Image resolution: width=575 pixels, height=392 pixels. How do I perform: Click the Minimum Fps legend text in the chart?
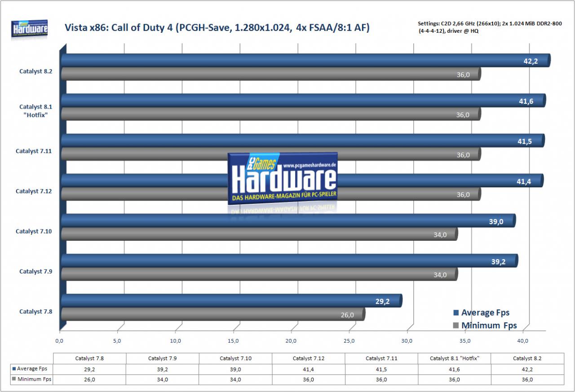pos(489,326)
